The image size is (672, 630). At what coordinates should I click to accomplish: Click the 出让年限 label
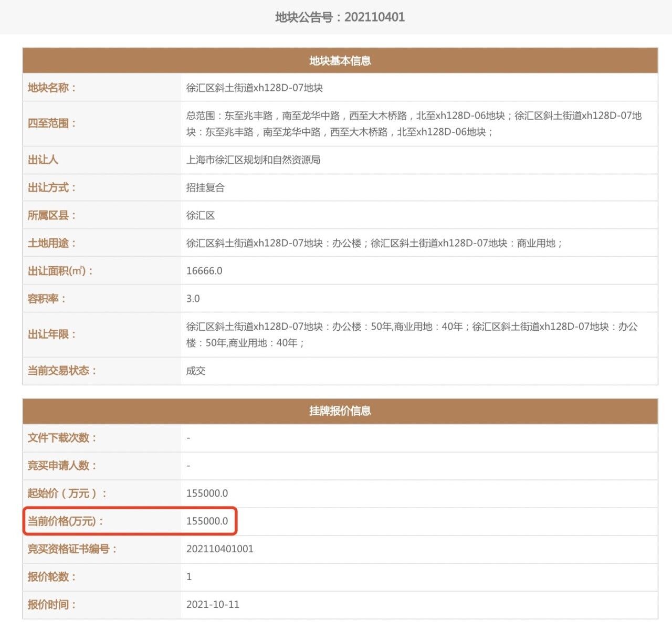52,334
